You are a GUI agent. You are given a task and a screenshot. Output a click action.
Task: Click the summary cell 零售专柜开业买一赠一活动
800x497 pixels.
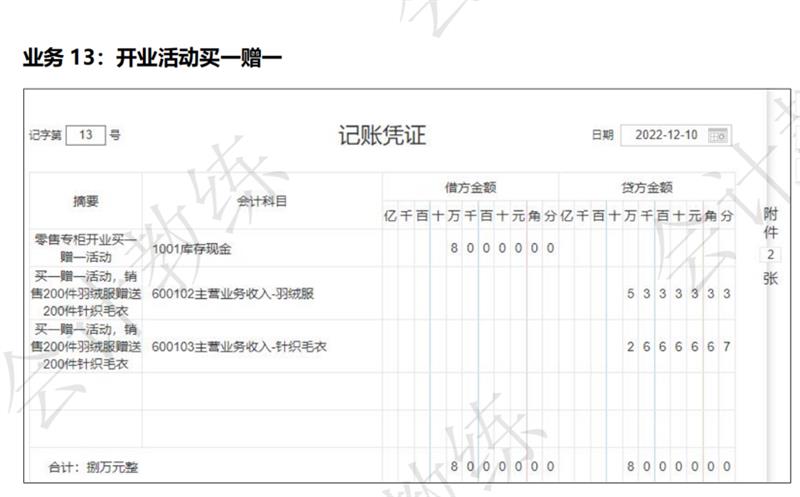(86, 247)
